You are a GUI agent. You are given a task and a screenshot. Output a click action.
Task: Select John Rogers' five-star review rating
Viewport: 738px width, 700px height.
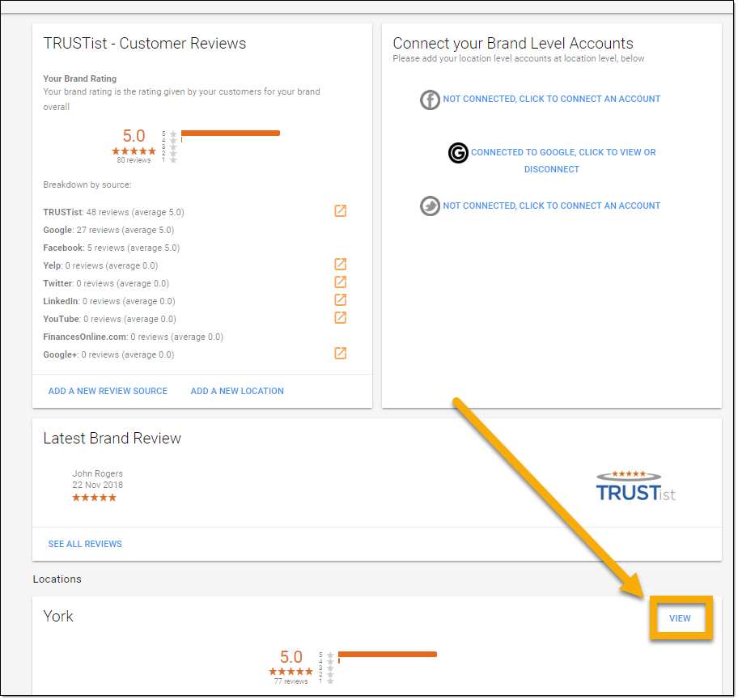(94, 498)
